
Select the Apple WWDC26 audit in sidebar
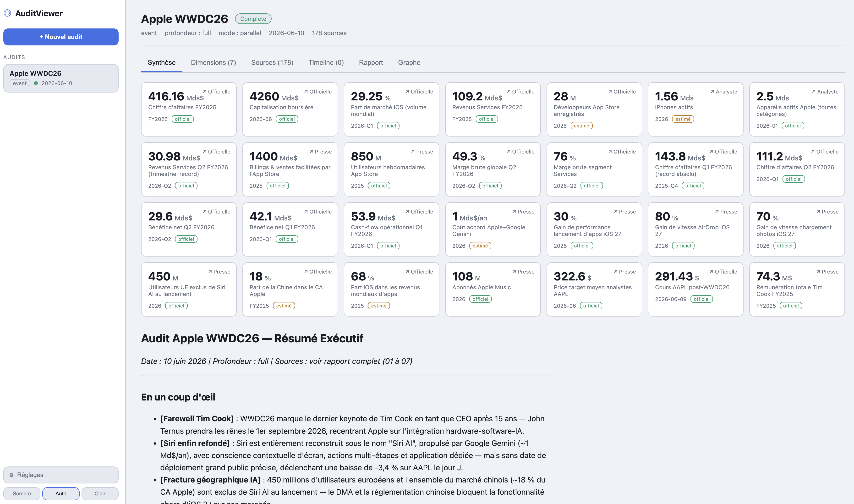click(x=61, y=78)
